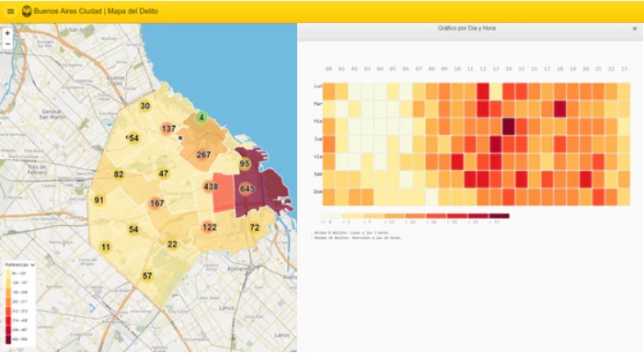Open the hamburger menu in yellow header
Viewport: 644px width, 353px height.
11,12
